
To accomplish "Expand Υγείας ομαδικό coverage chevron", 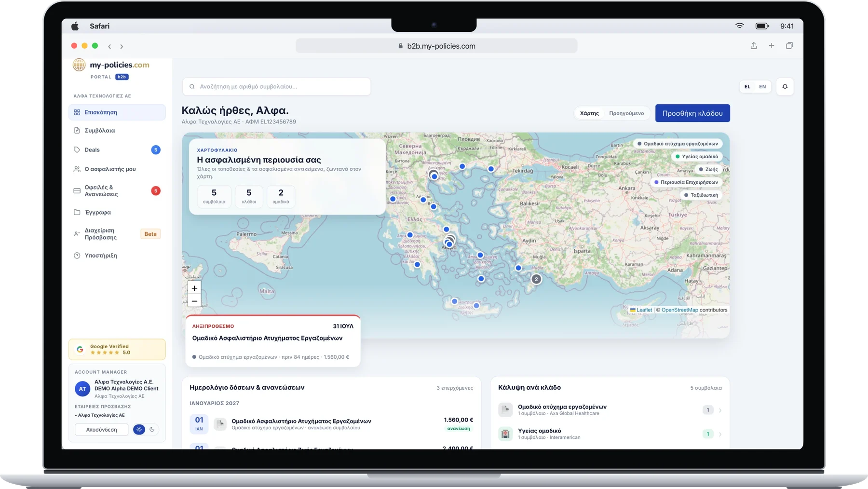I will (720, 435).
